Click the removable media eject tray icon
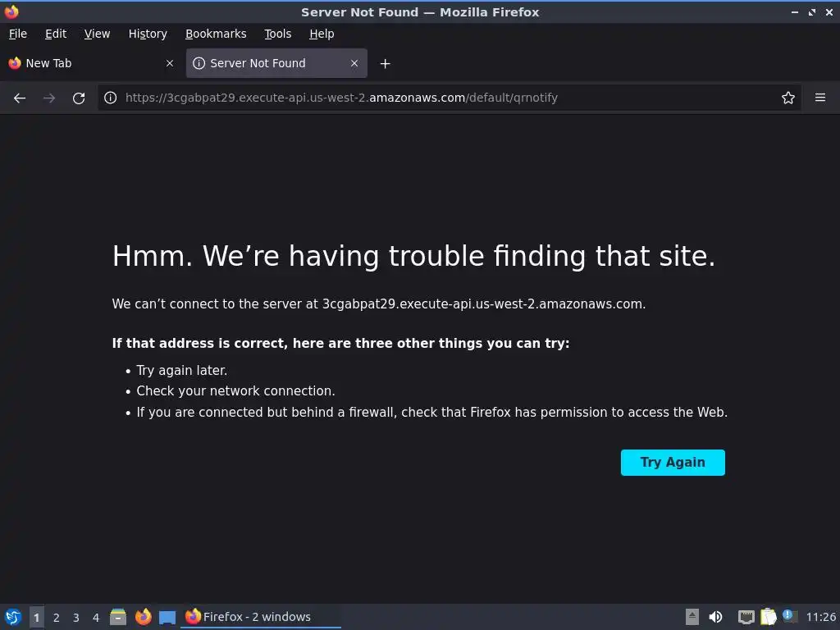Image resolution: width=840 pixels, height=630 pixels. (x=692, y=617)
